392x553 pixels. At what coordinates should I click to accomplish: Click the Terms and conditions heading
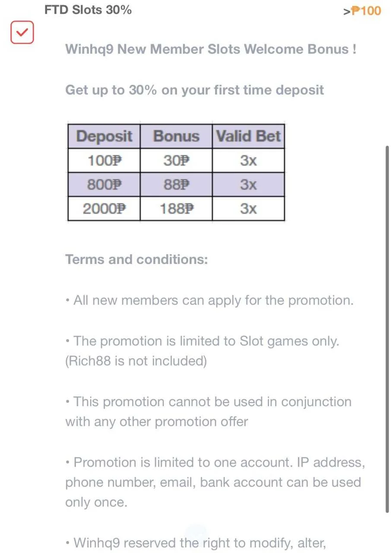(136, 260)
